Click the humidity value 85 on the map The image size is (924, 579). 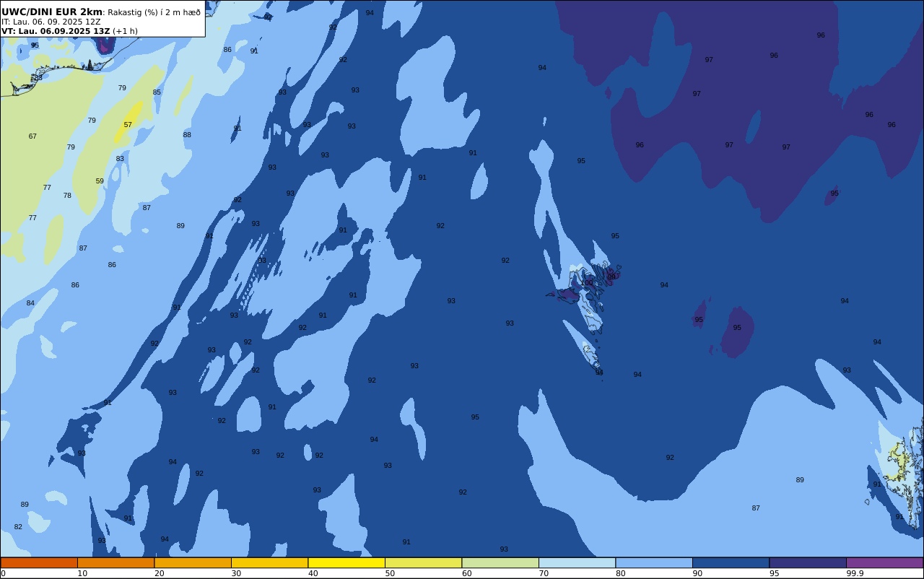coord(157,92)
